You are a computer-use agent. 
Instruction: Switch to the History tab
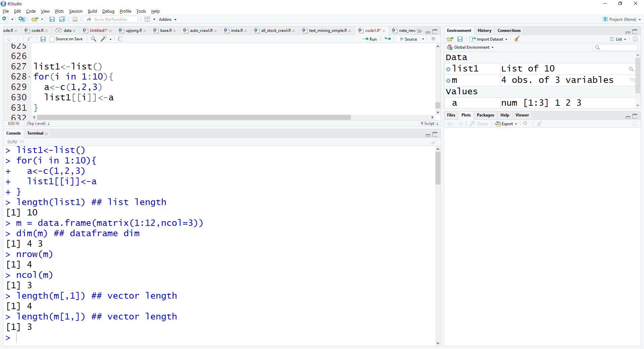pos(484,31)
